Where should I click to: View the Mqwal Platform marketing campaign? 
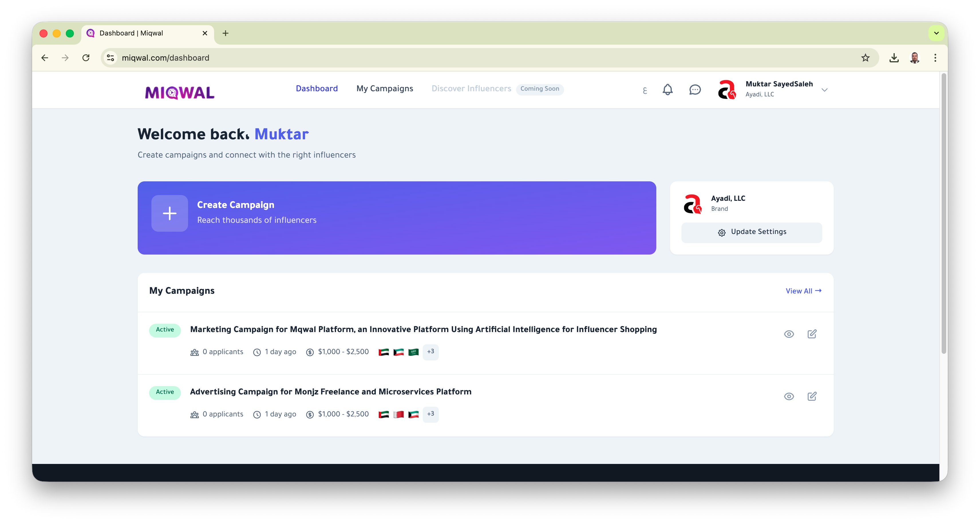(789, 334)
